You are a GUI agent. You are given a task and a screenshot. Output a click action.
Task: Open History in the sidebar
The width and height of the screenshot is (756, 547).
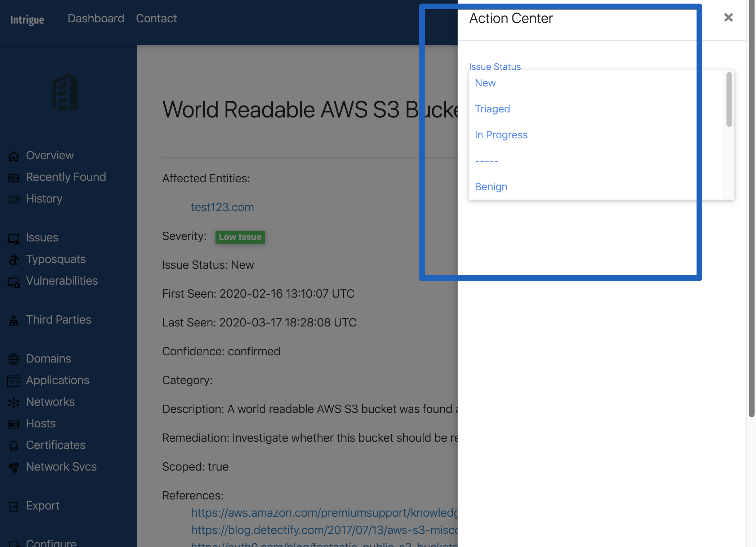(x=44, y=199)
